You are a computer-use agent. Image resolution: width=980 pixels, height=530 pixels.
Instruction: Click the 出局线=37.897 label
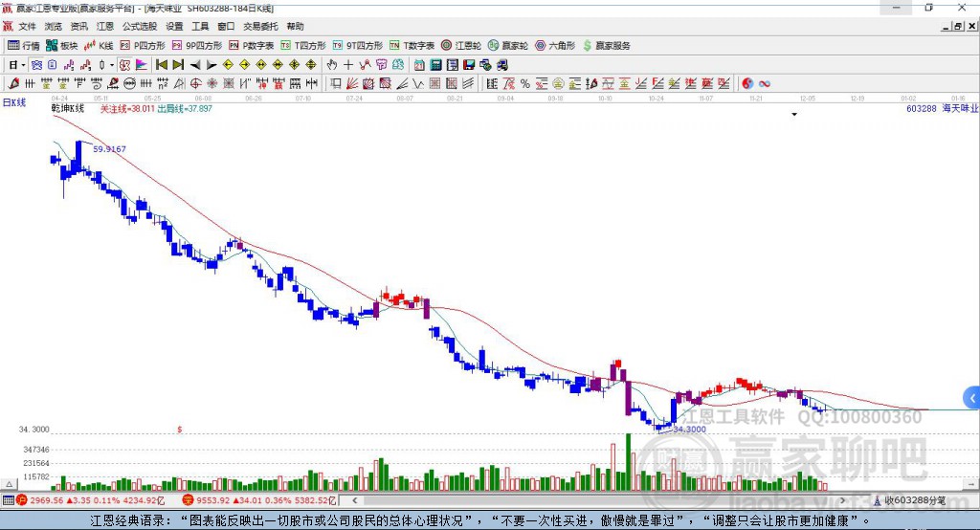[185, 109]
